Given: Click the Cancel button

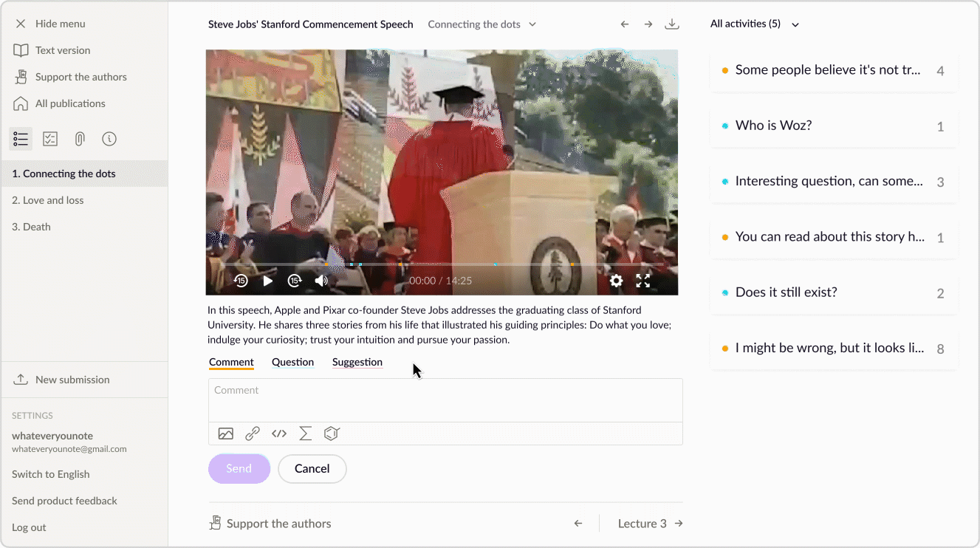Looking at the screenshot, I should click(312, 468).
